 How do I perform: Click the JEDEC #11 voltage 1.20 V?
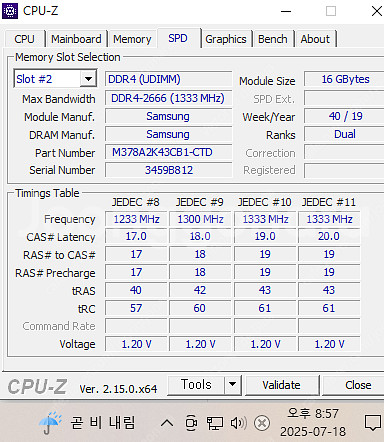(x=329, y=344)
